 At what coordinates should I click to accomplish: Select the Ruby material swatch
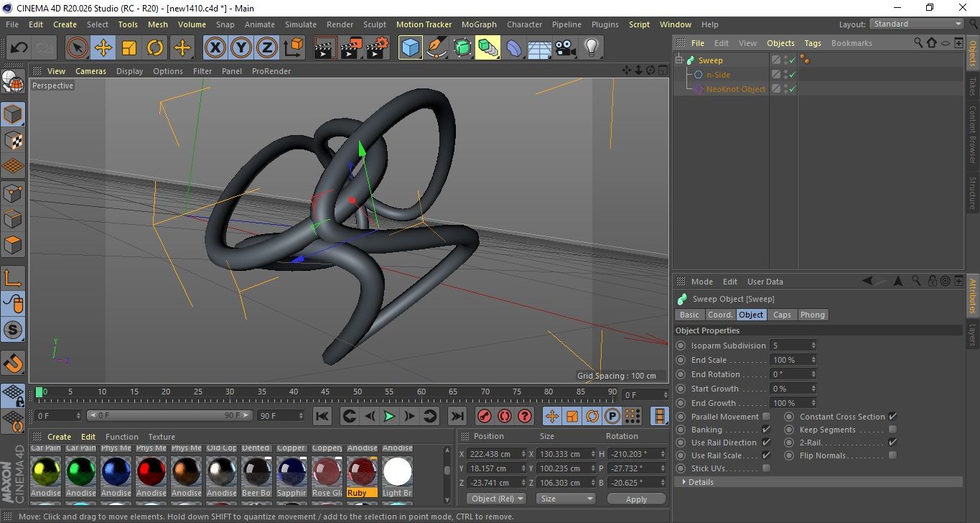[362, 473]
